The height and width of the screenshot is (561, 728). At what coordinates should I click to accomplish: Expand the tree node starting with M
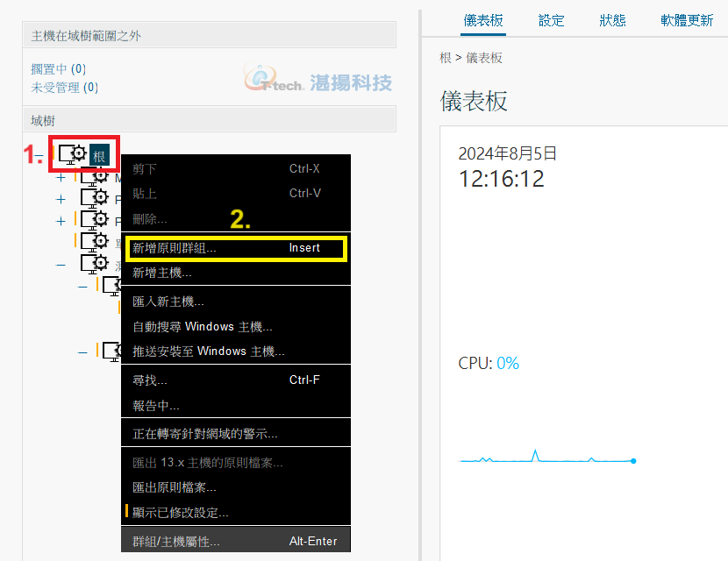pyautogui.click(x=61, y=177)
